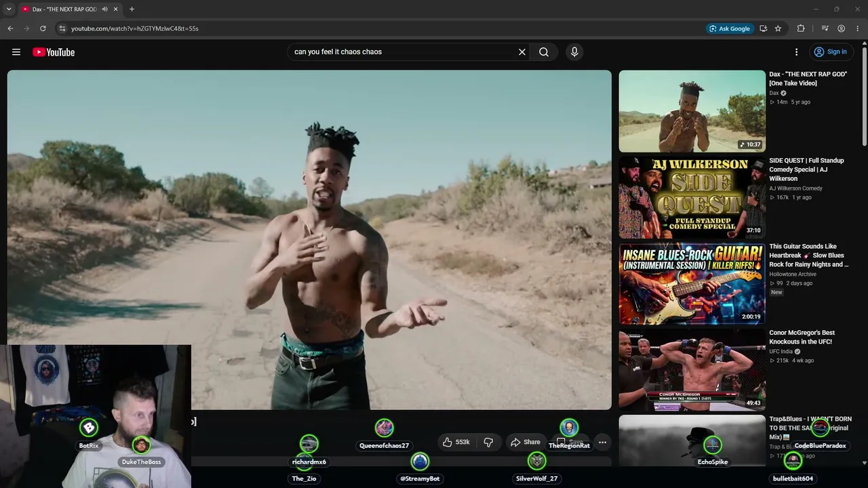Click the '215k 4 wk ago' metadata
The image size is (868, 488).
point(791,361)
